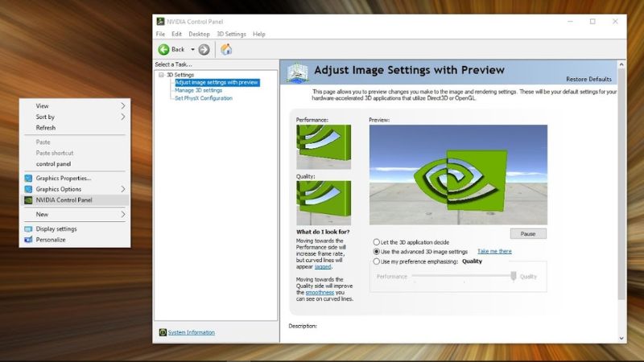Viewport: 644px width, 362px height.
Task: Click the Graphics Properties icon in context menu
Action: pyautogui.click(x=28, y=178)
